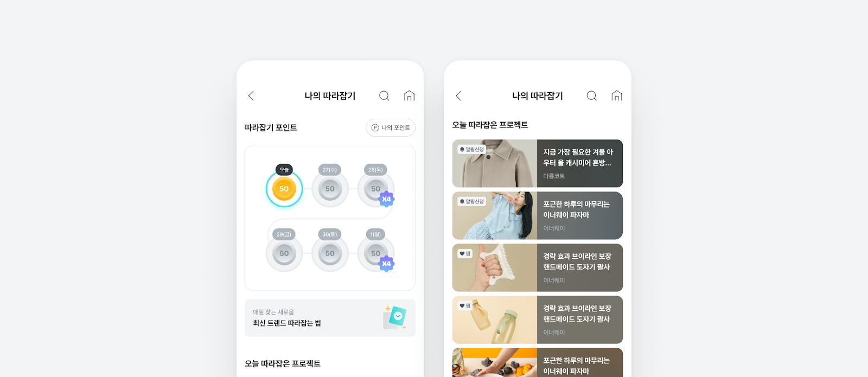Select the 27(수) point coin
This screenshot has height=377, width=868.
(330, 189)
